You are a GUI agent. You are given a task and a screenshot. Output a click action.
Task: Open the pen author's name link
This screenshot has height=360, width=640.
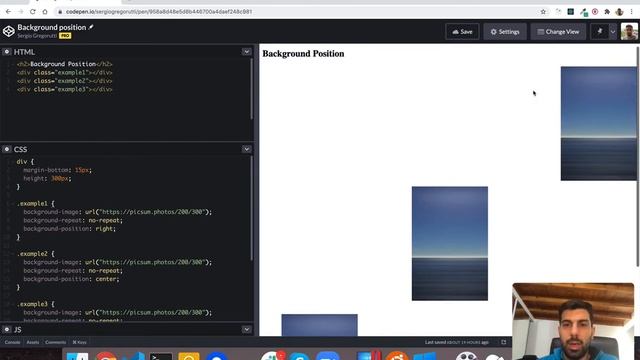[x=37, y=36]
